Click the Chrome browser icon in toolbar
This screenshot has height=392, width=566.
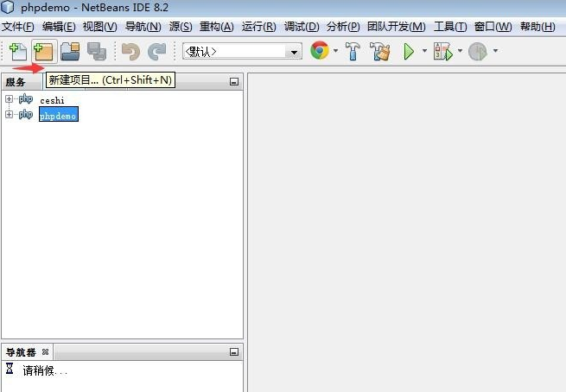click(320, 50)
